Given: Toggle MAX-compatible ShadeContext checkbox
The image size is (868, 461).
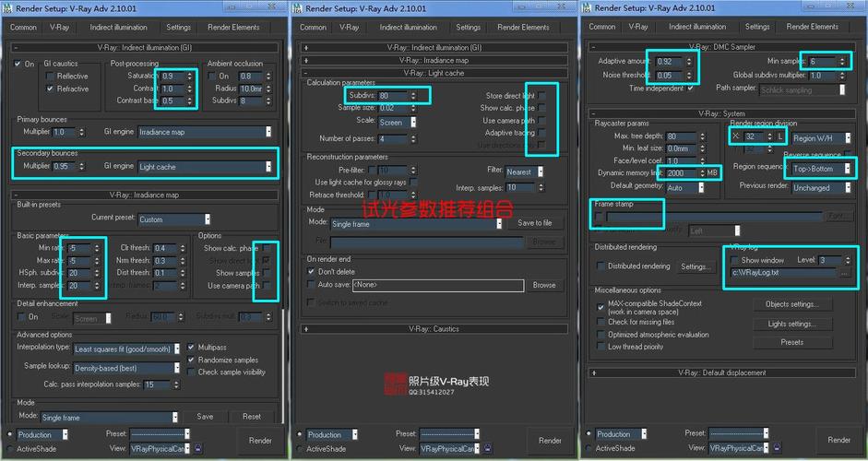Looking at the screenshot, I should coord(600,307).
